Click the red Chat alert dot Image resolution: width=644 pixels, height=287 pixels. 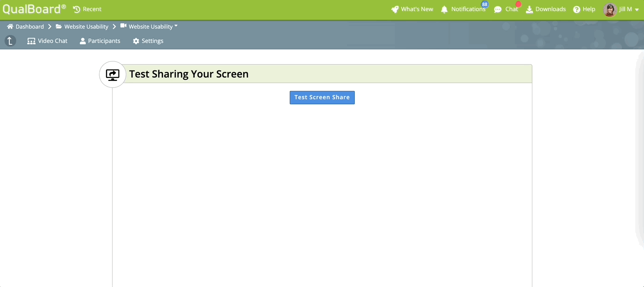click(518, 4)
